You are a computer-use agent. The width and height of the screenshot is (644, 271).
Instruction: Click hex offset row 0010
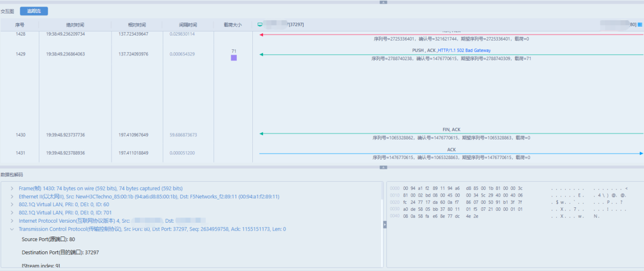coord(394,195)
